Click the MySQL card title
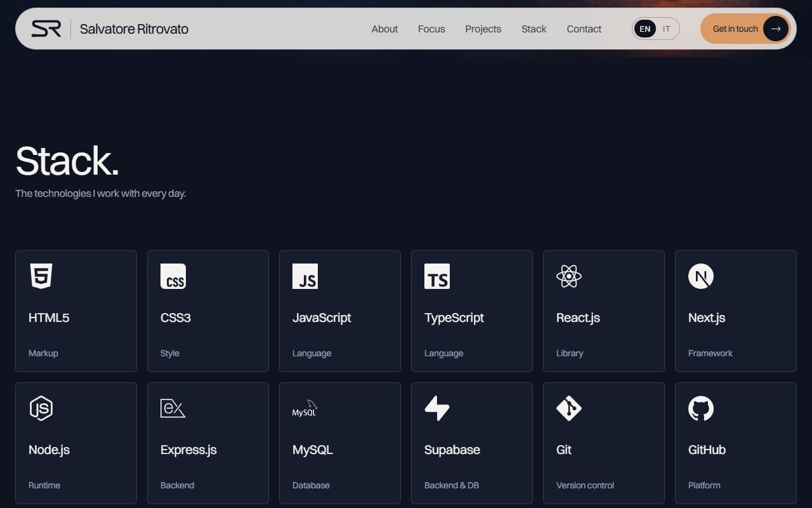 [313, 450]
